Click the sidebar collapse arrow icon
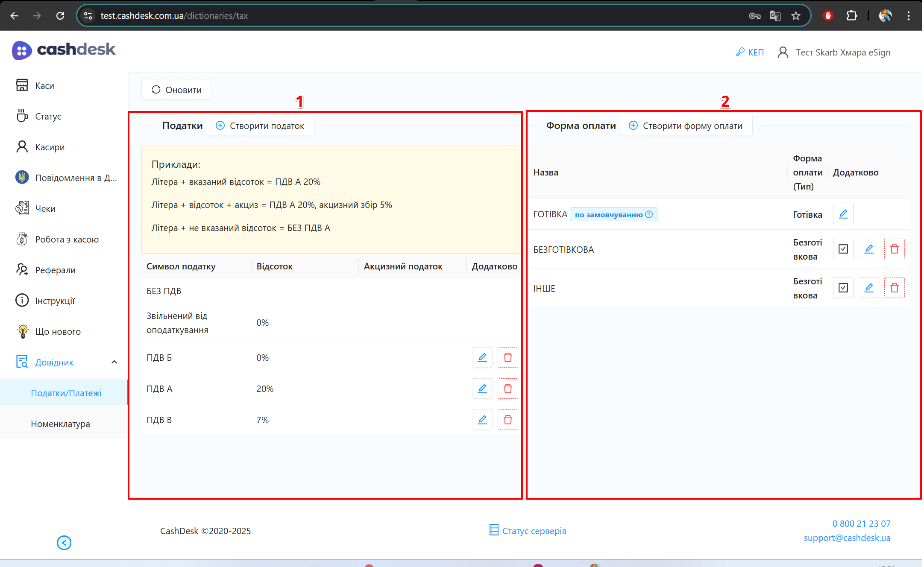The image size is (924, 567). click(x=64, y=543)
